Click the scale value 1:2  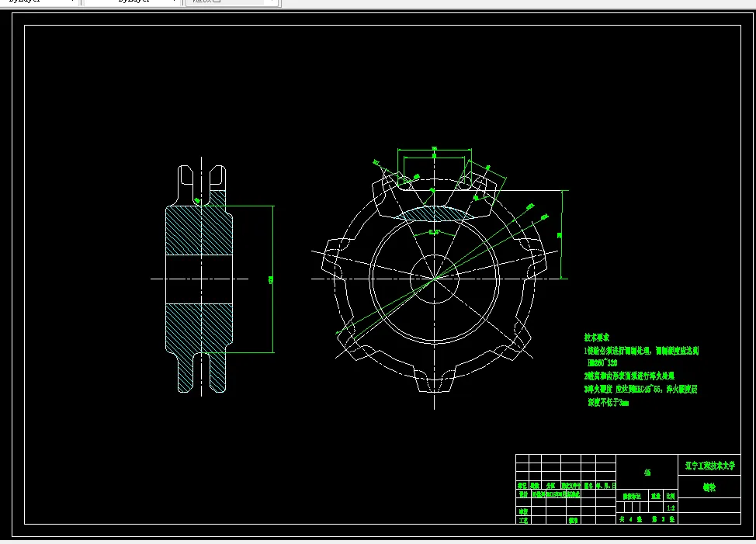pyautogui.click(x=671, y=508)
